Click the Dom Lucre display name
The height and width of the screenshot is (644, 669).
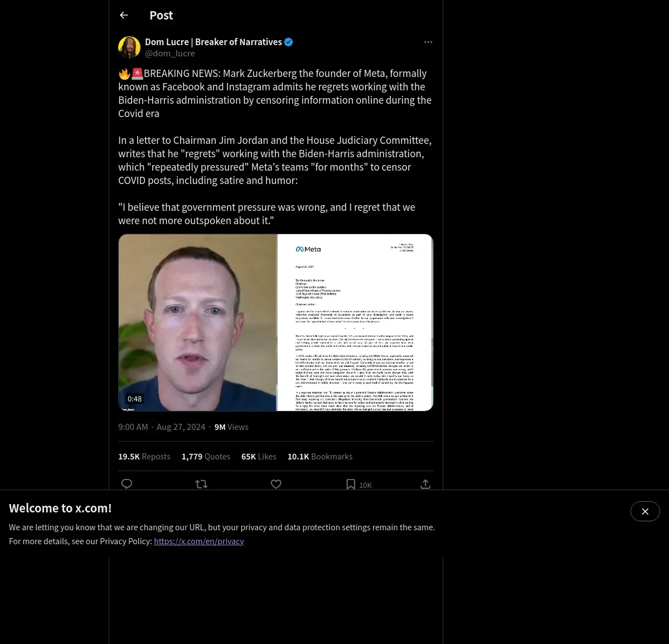click(x=214, y=42)
